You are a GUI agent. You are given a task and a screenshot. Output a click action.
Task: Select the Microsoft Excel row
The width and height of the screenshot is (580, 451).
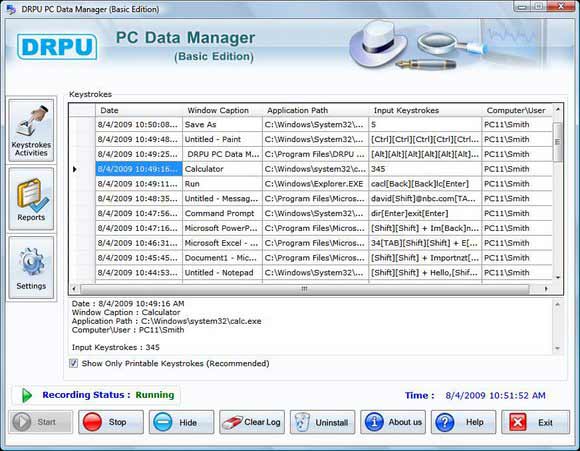click(222, 243)
